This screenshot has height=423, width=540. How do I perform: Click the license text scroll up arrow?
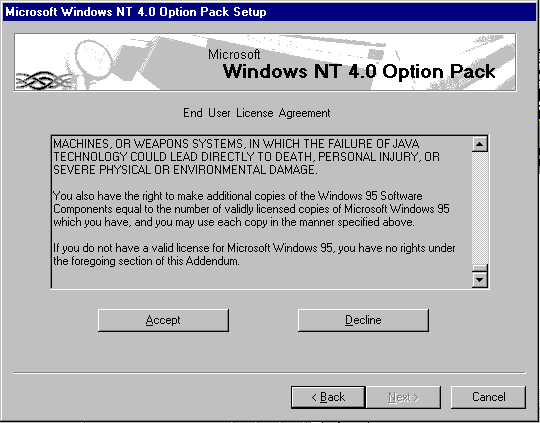pyautogui.click(x=479, y=144)
